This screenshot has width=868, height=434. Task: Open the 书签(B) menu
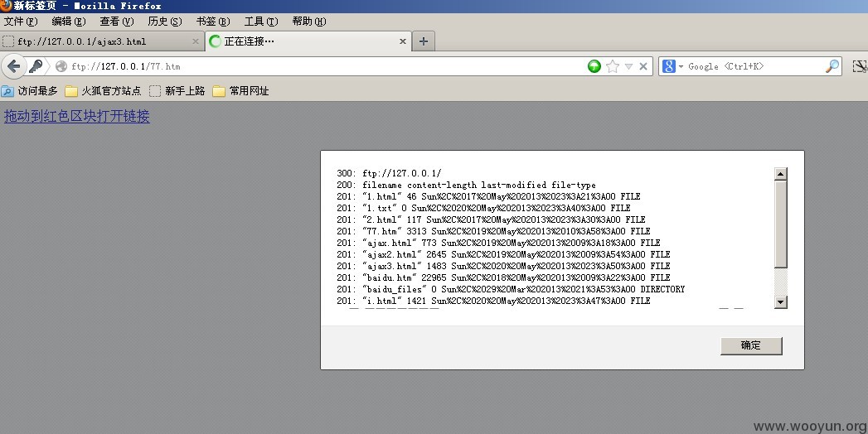[x=213, y=22]
